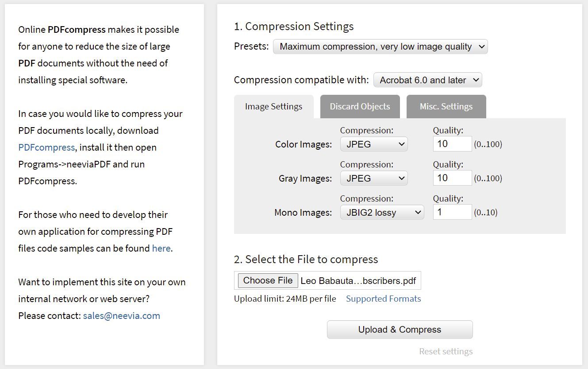Click the sales@neevia.com email link

point(121,316)
